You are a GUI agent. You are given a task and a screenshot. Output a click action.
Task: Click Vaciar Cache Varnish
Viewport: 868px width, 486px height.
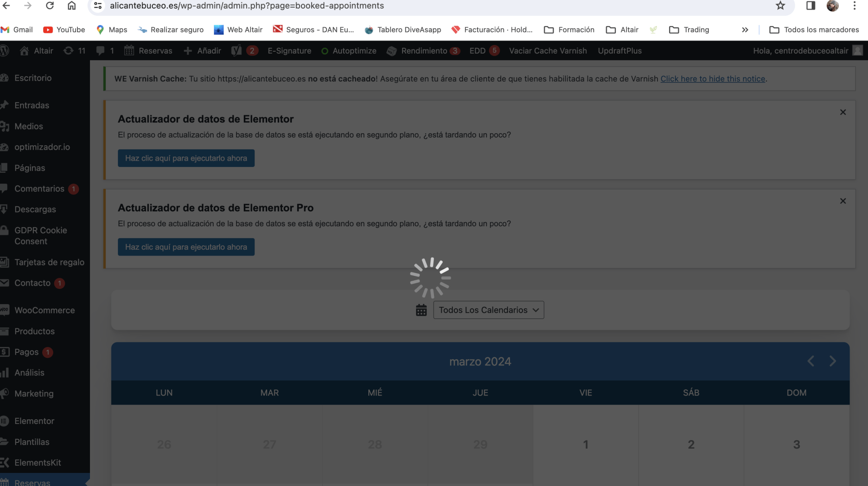[548, 50]
